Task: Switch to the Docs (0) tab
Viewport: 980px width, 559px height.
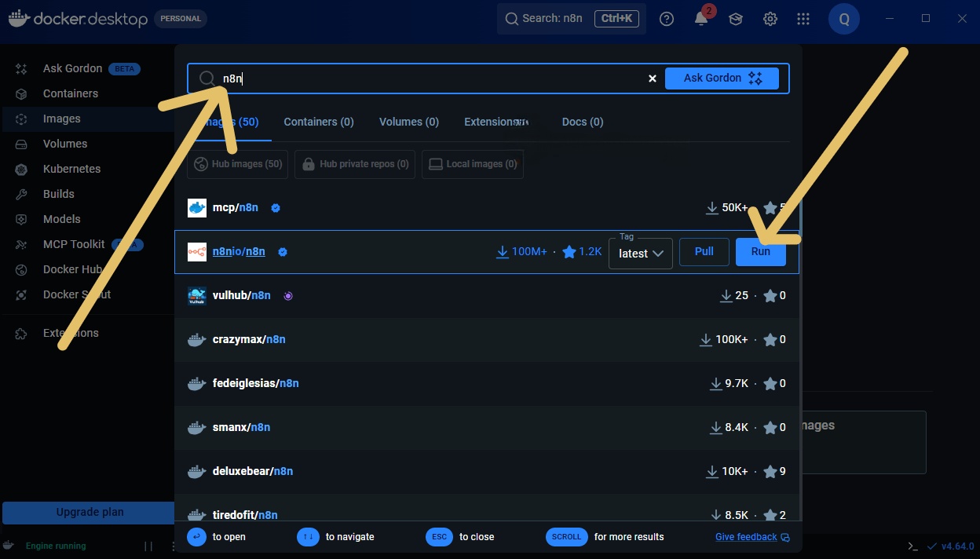Action: 583,122
